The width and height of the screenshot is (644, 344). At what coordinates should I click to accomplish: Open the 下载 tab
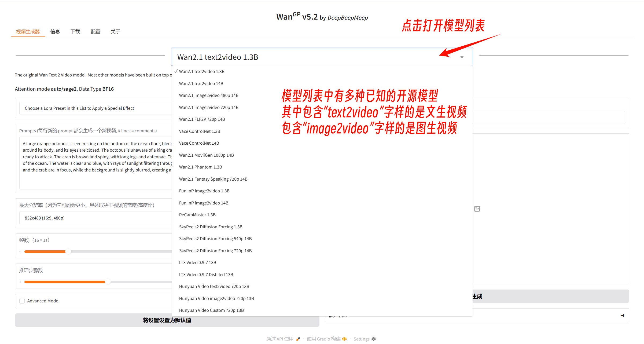[x=75, y=32]
